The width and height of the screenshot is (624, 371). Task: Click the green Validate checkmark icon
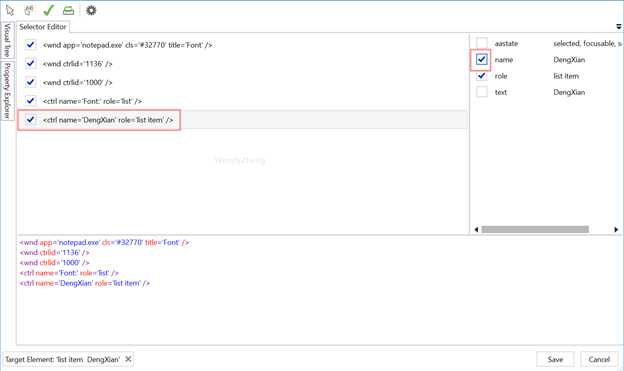[49, 10]
